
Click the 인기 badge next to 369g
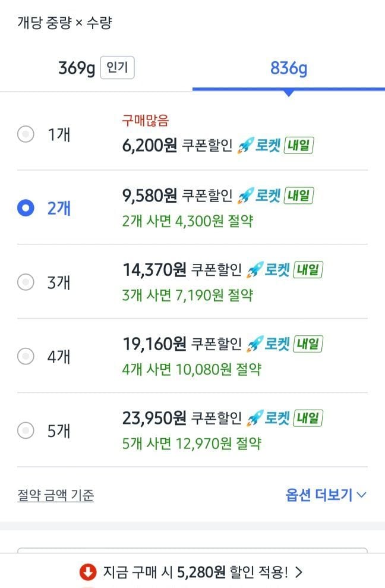pos(117,68)
